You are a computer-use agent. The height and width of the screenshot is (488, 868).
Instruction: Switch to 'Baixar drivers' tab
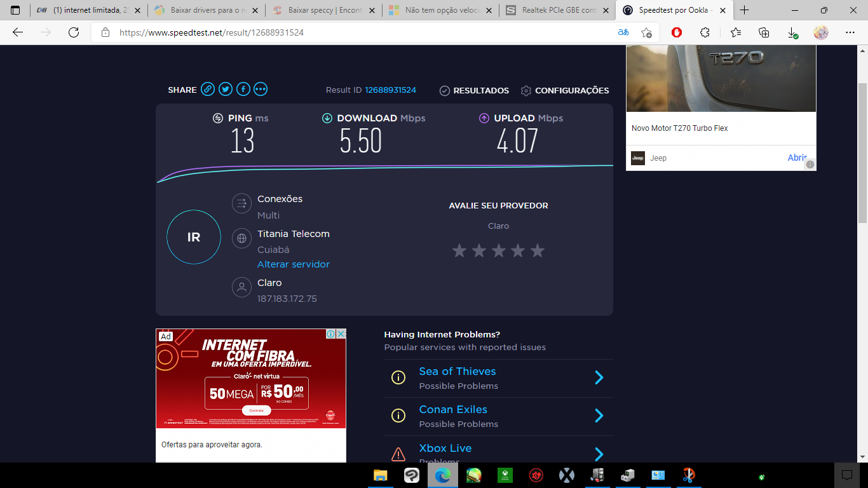pyautogui.click(x=206, y=10)
